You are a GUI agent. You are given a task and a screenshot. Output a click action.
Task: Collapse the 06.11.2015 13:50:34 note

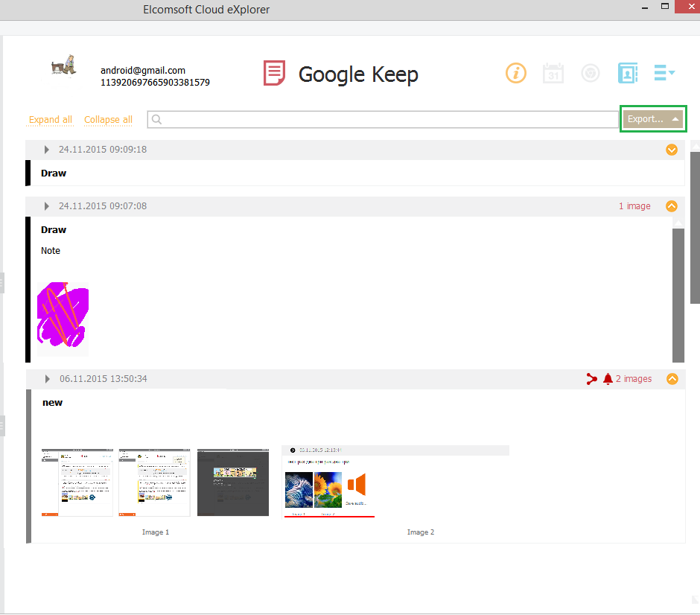tap(672, 379)
